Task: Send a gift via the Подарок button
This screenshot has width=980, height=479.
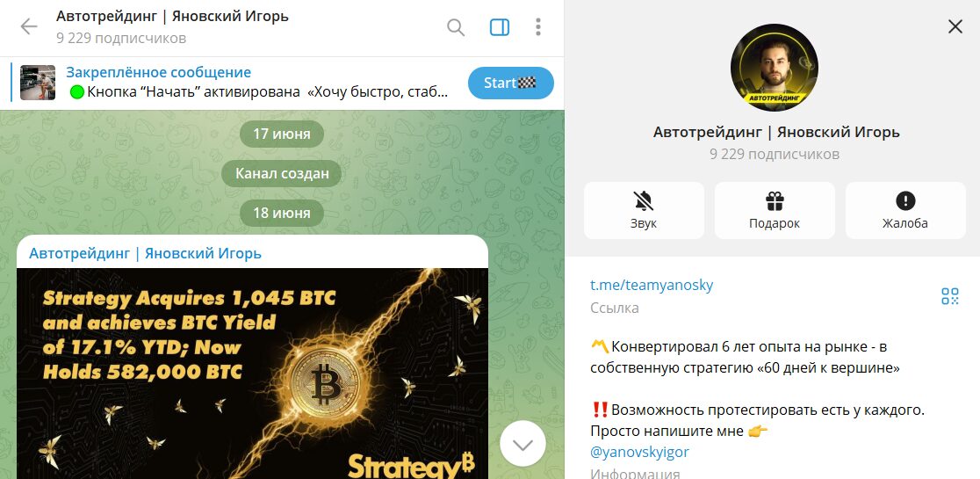Action: (x=775, y=210)
